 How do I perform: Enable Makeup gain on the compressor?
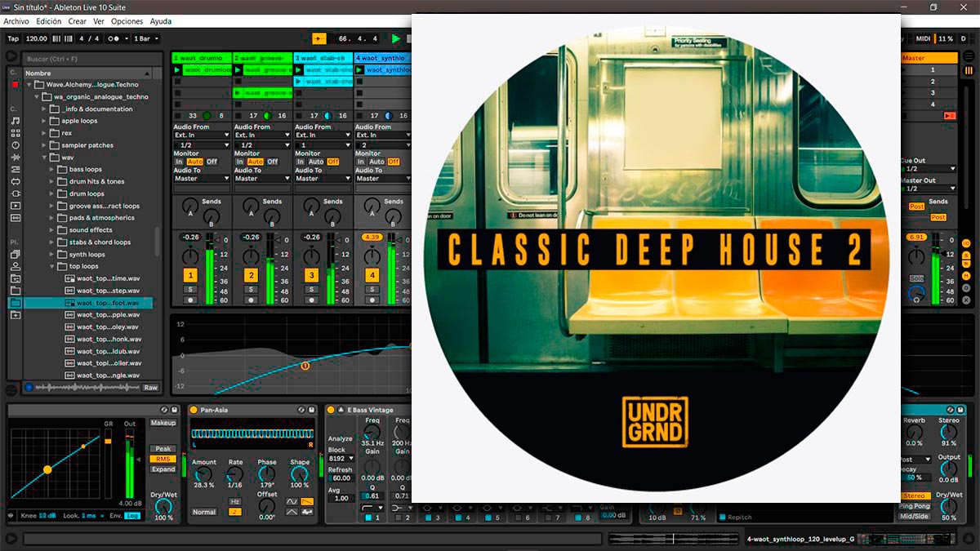[163, 423]
